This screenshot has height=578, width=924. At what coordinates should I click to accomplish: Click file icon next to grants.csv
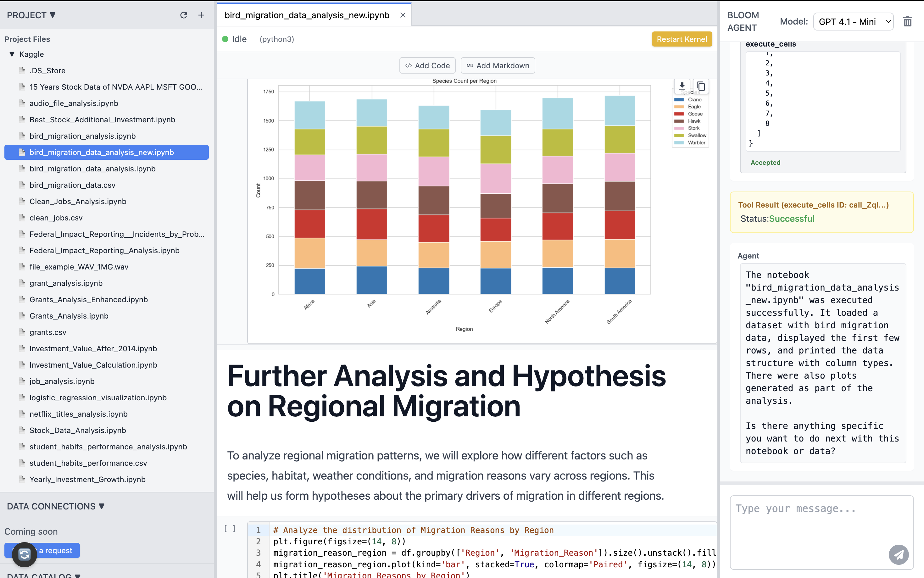pyautogui.click(x=22, y=332)
